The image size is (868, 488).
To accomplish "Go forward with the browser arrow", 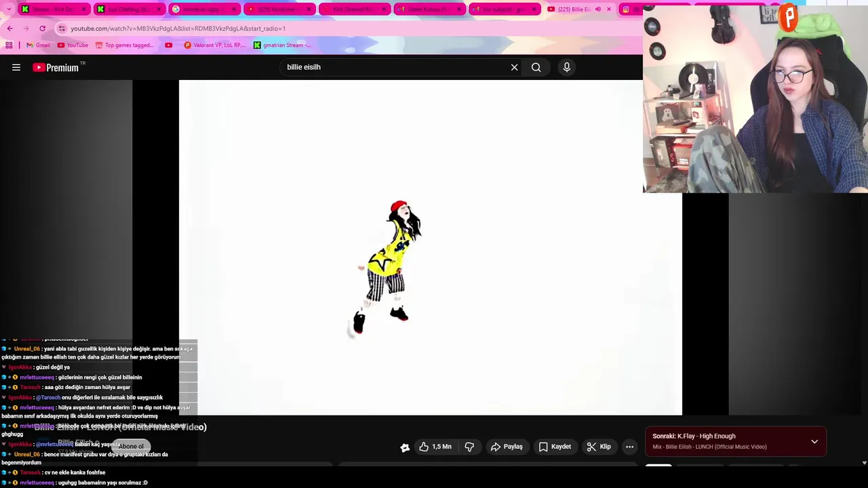I will pyautogui.click(x=26, y=28).
